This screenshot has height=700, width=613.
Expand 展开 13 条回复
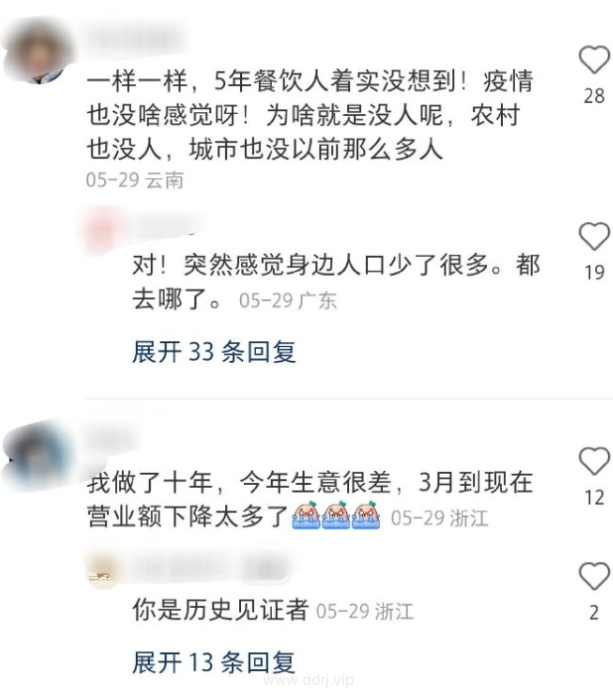click(x=214, y=662)
